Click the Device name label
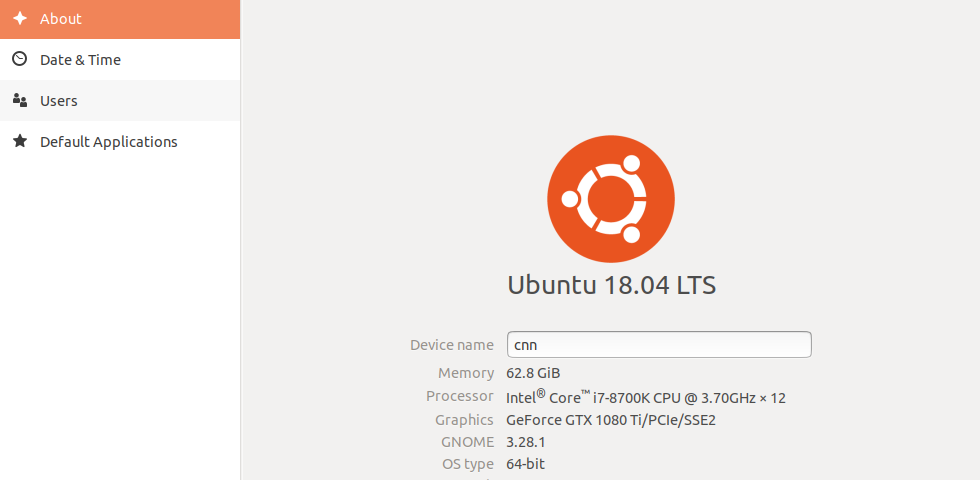The height and width of the screenshot is (480, 980). pyautogui.click(x=452, y=345)
